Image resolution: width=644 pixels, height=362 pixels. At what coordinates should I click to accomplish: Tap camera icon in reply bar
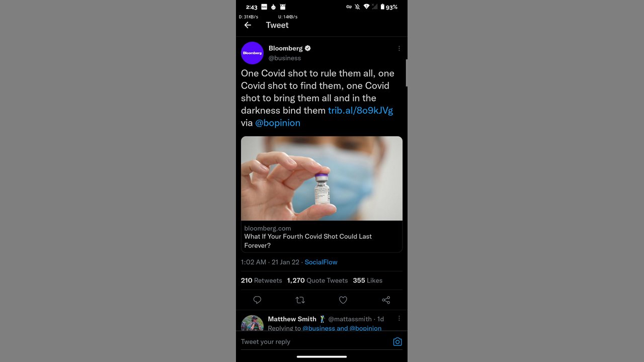click(x=397, y=342)
